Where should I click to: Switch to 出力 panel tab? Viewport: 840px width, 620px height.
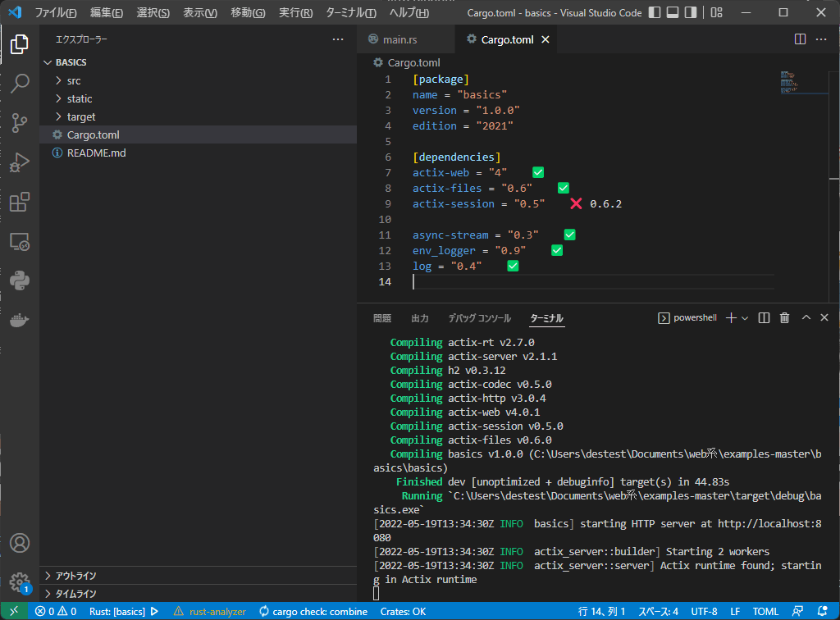point(419,318)
